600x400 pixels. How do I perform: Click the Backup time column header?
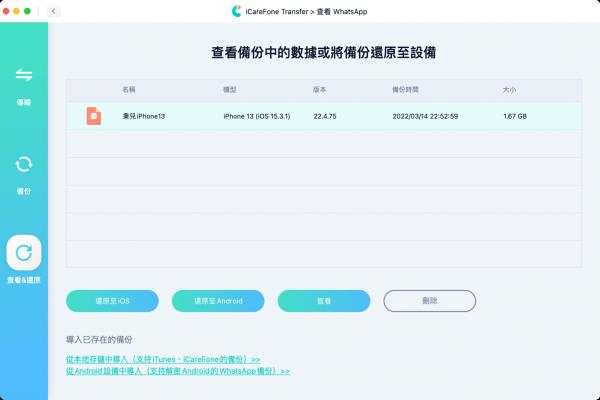[405, 90]
